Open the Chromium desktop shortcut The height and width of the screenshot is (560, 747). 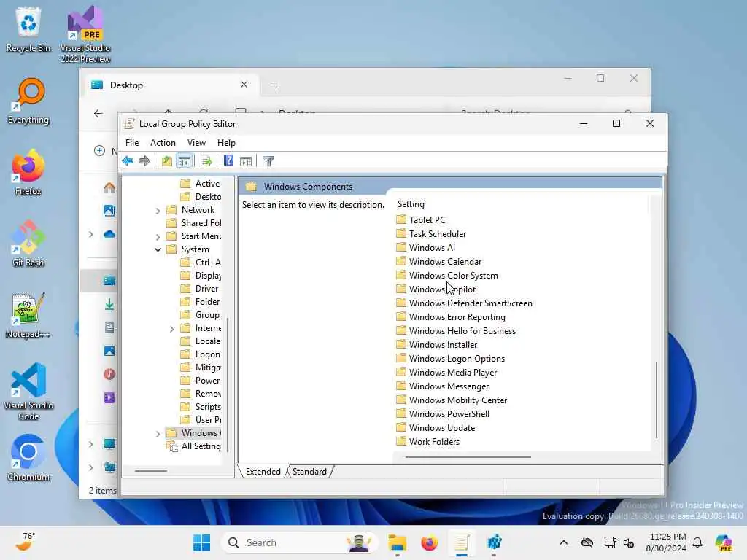coord(28,458)
